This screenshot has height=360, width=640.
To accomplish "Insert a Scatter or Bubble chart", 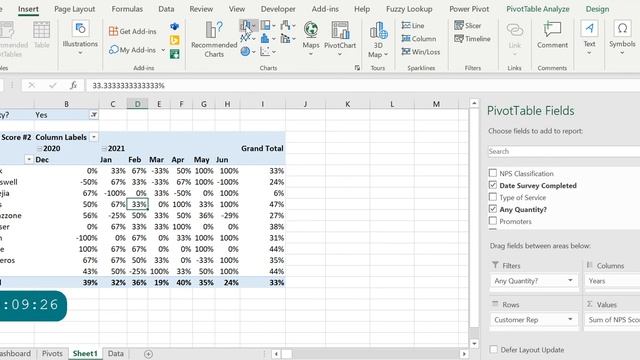I will [x=268, y=51].
